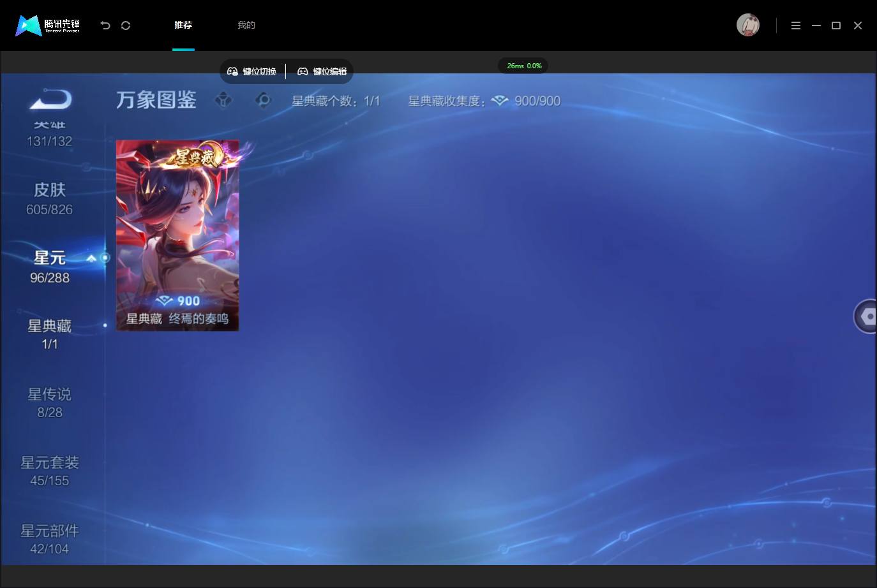
Task: Click the search-style hexagon icon before 星典藏个数
Action: coord(263,100)
